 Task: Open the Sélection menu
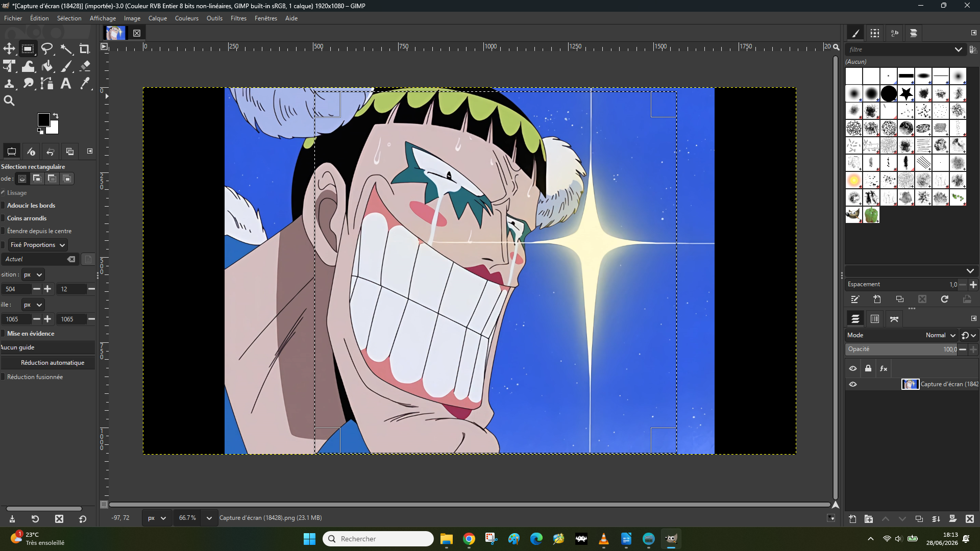[69, 18]
